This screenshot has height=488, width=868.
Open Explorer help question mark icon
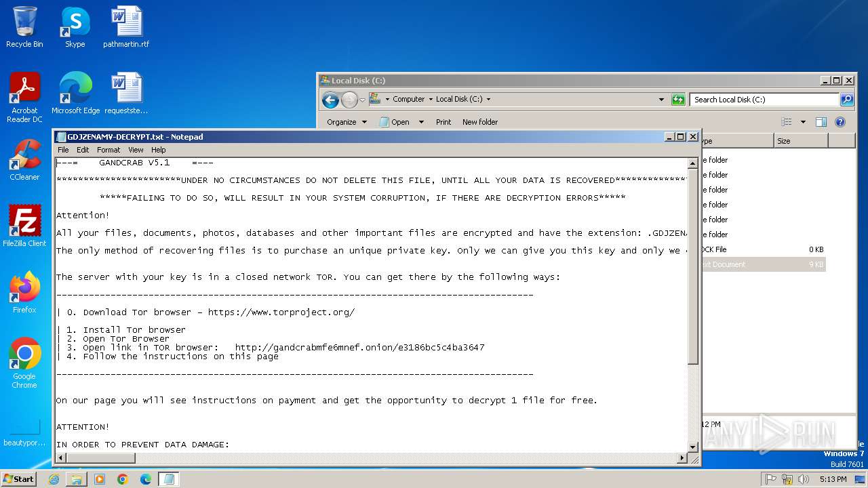[840, 122]
